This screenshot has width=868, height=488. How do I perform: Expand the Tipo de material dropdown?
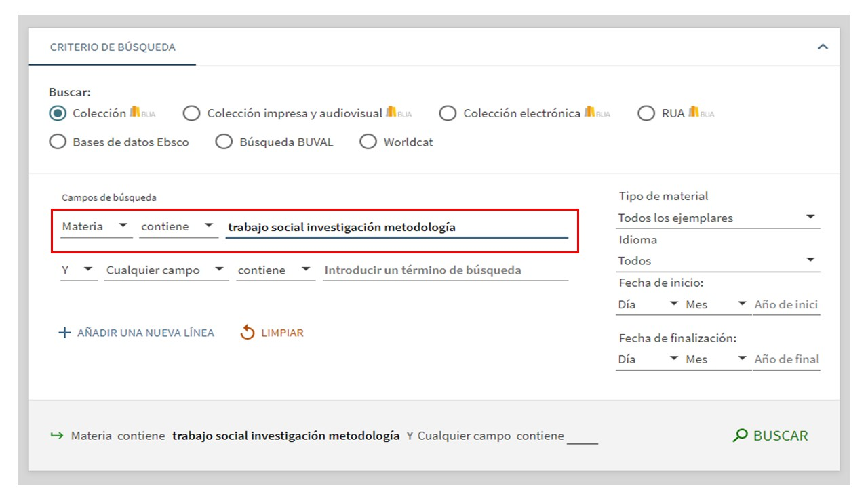pos(717,218)
